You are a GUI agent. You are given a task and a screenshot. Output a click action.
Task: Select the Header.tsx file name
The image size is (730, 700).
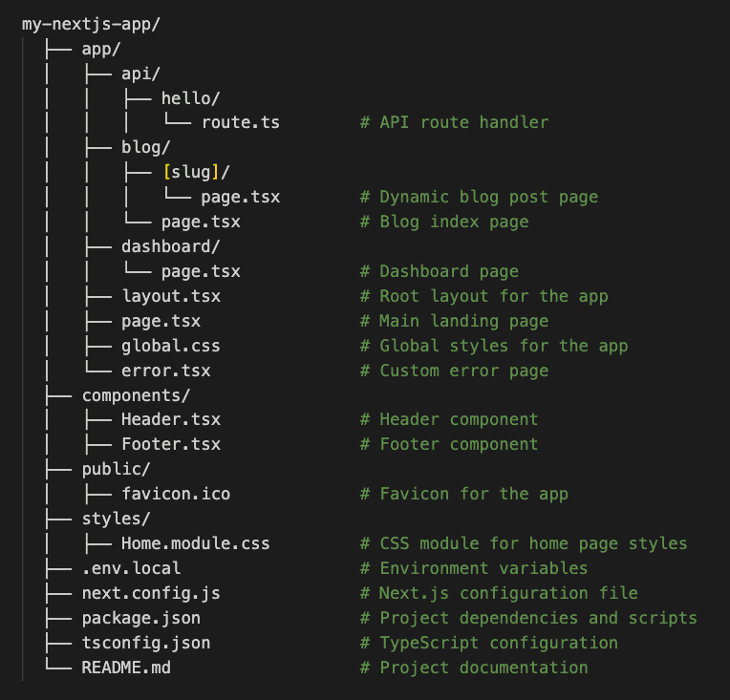pyautogui.click(x=171, y=419)
